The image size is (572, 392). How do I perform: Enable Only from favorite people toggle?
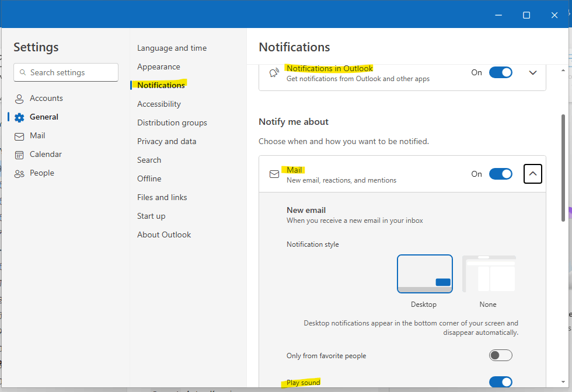tap(501, 355)
